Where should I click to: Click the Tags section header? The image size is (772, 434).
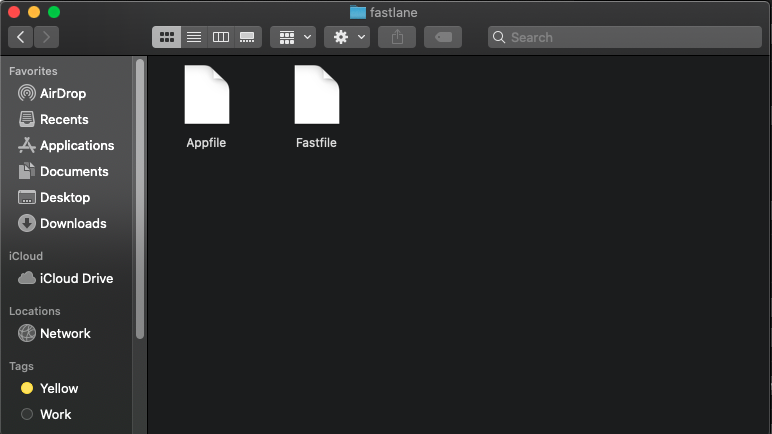21,366
